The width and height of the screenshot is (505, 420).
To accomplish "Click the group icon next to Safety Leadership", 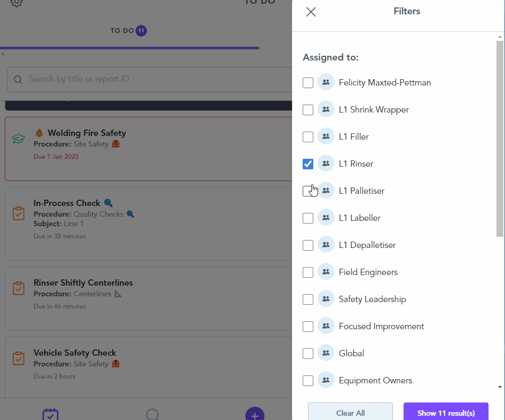I will [326, 299].
